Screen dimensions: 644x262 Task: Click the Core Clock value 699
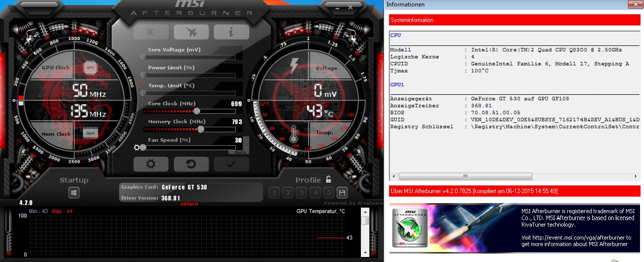[x=237, y=104]
